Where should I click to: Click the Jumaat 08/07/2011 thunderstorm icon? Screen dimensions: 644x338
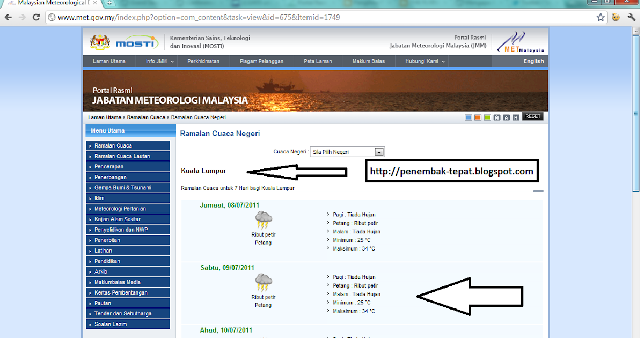coord(264,220)
